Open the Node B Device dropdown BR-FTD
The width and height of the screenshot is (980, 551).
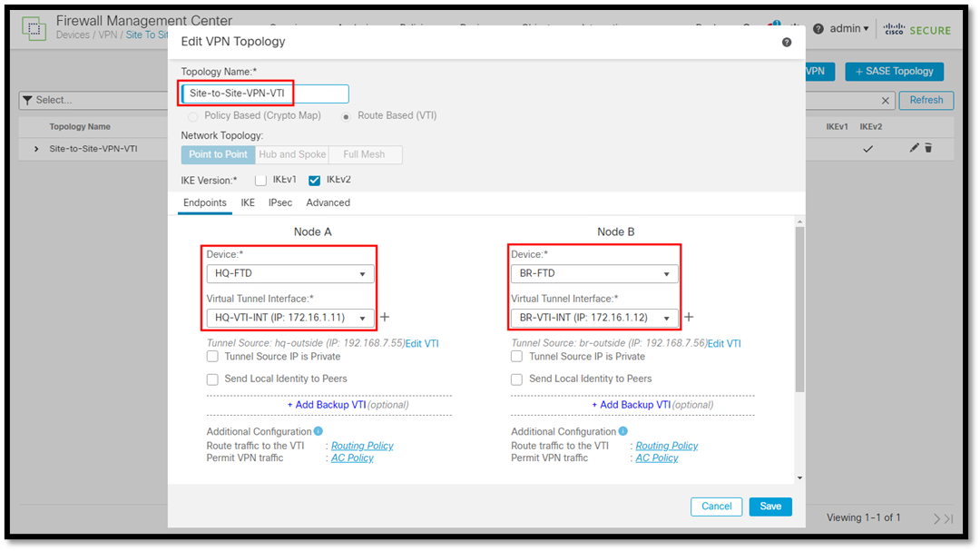click(594, 273)
